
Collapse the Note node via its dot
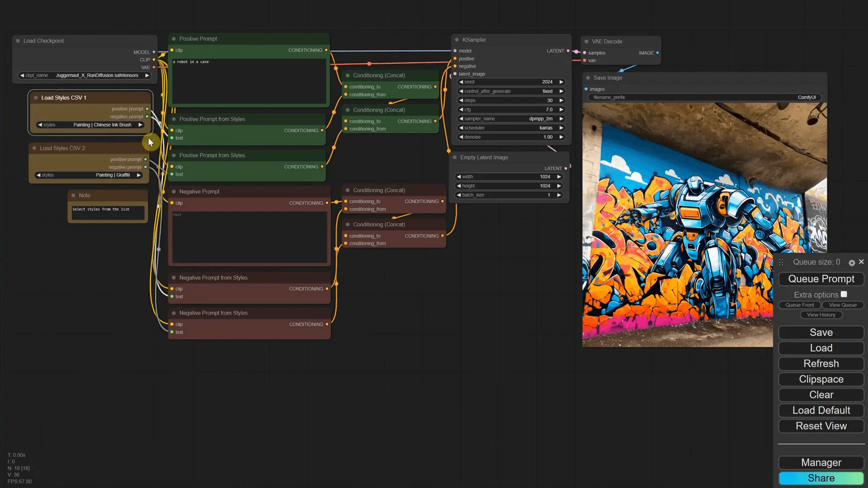tap(73, 195)
